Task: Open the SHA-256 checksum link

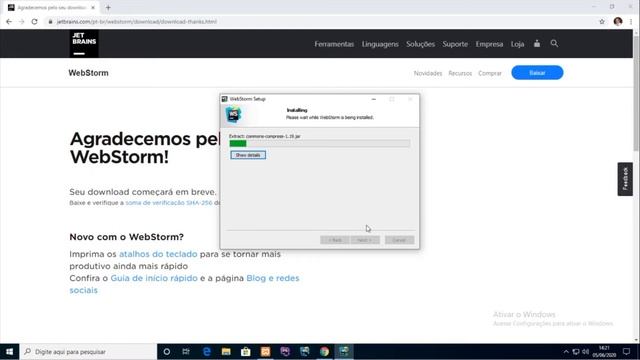Action: pyautogui.click(x=169, y=203)
